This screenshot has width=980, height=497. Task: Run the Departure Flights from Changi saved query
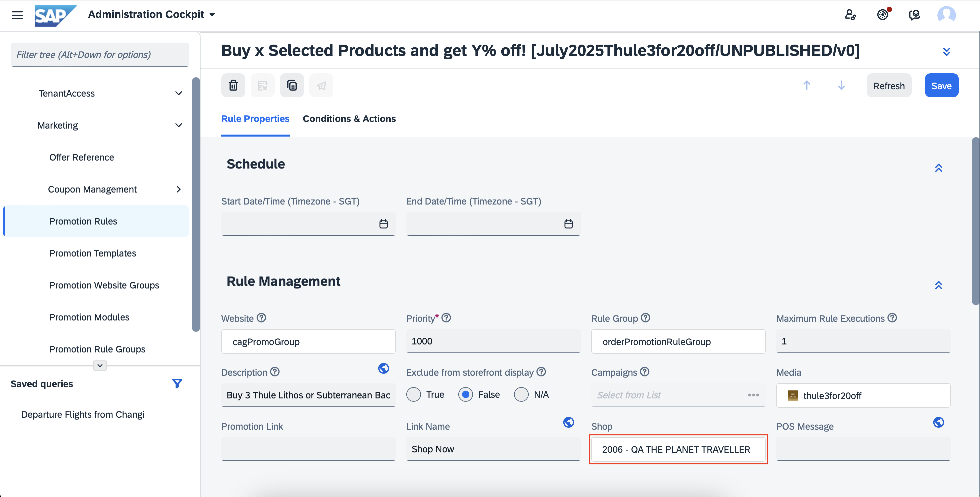83,414
